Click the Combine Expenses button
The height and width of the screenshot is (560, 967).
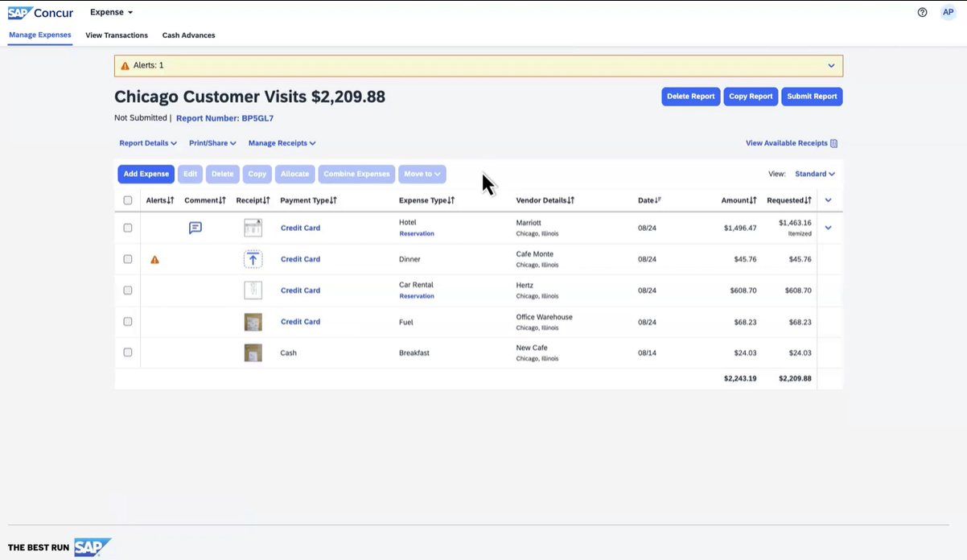point(356,174)
